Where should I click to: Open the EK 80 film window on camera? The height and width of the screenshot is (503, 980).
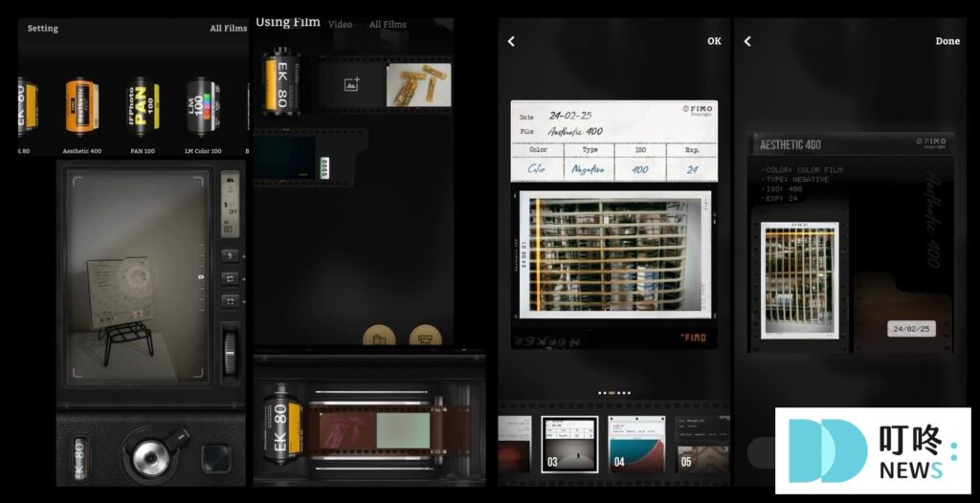pos(80,461)
